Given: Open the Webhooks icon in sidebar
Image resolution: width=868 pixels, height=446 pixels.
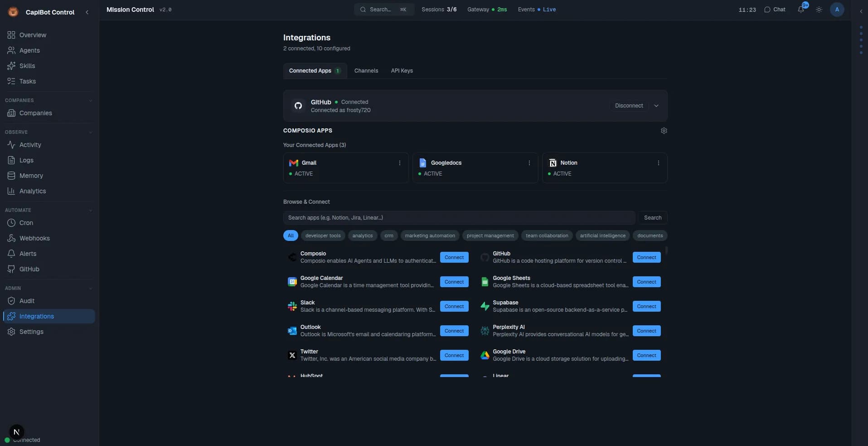Looking at the screenshot, I should coord(11,238).
